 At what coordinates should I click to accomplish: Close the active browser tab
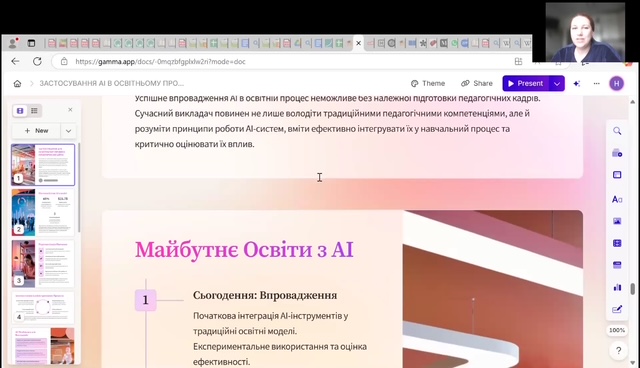coord(358,43)
